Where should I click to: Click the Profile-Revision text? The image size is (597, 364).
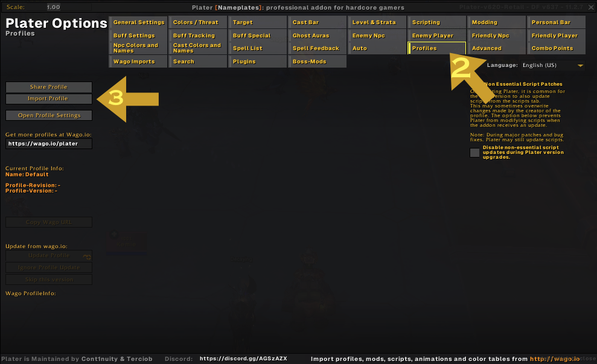(x=33, y=185)
